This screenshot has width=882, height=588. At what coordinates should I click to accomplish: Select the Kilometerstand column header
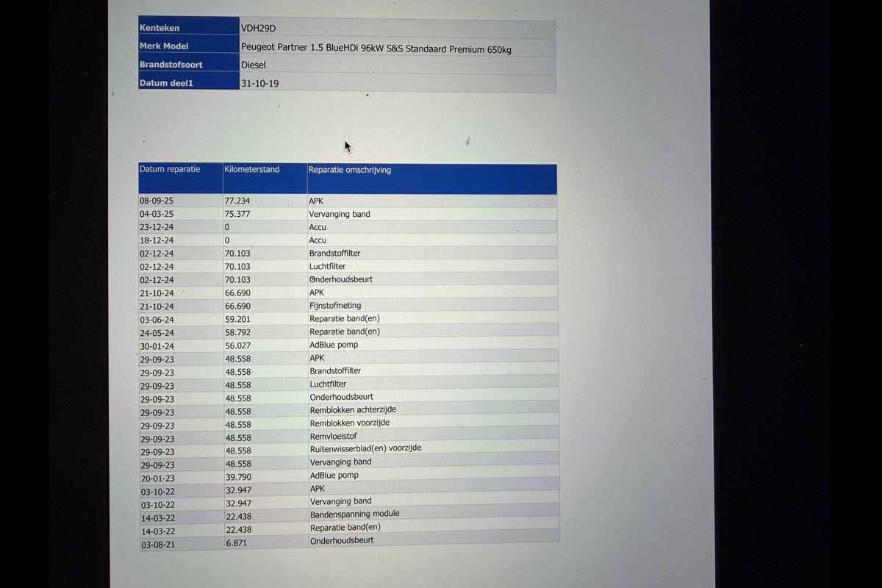coord(252,169)
